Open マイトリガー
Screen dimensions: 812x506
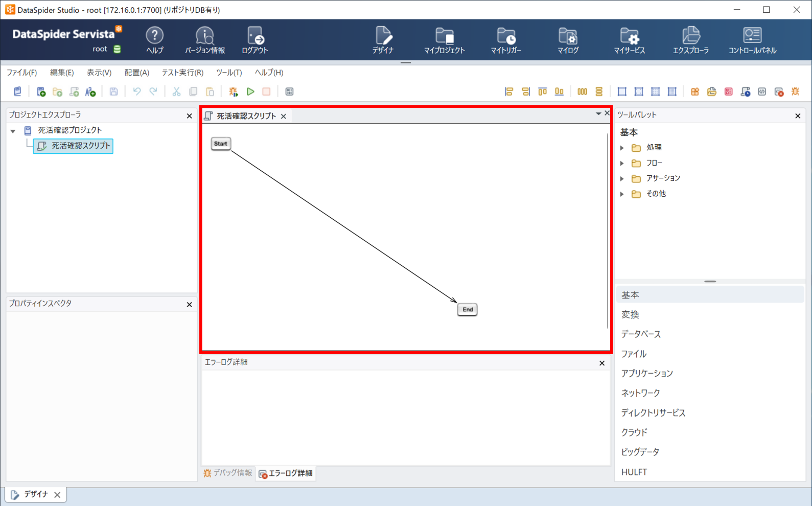pos(506,40)
